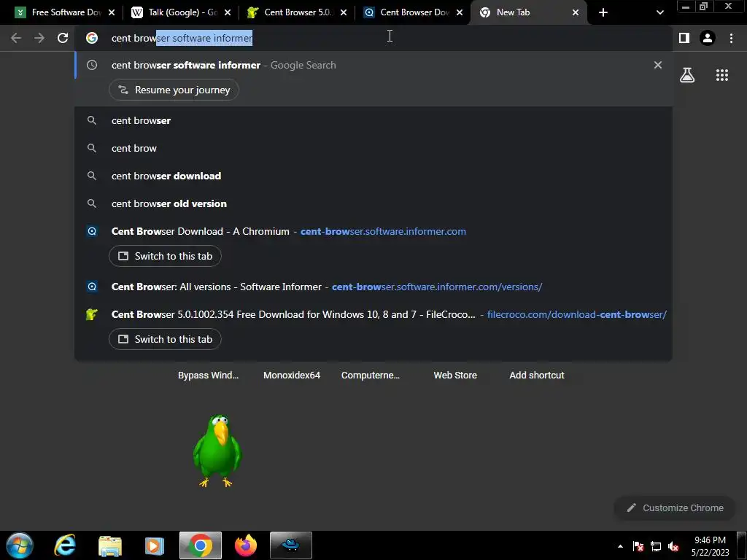Open the Action Center flag icon
Viewport: 747px width, 560px height.
click(638, 546)
